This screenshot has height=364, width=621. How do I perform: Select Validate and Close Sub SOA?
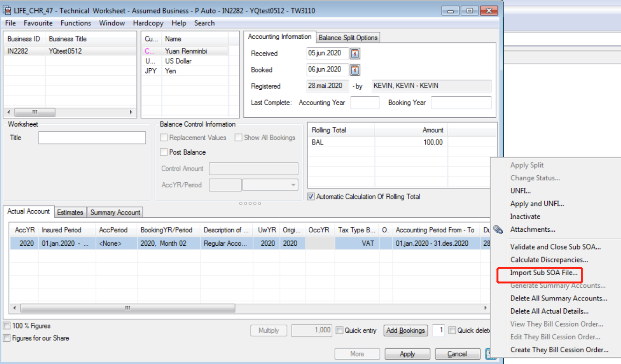tap(555, 247)
